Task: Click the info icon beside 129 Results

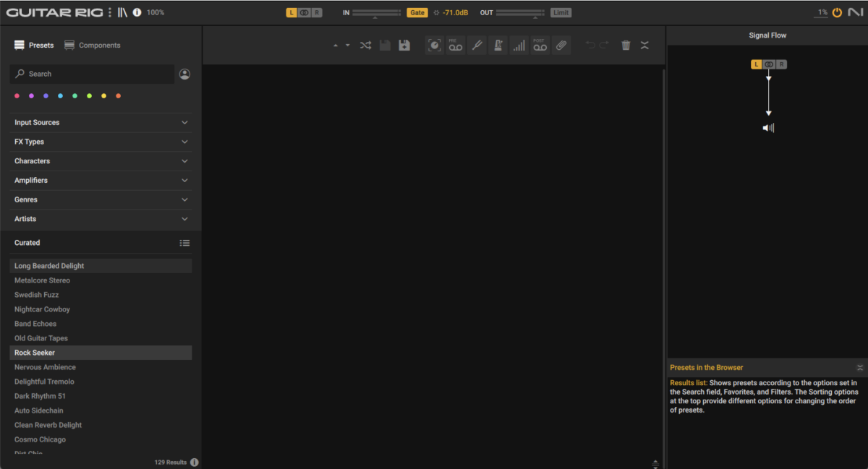Action: [195, 462]
